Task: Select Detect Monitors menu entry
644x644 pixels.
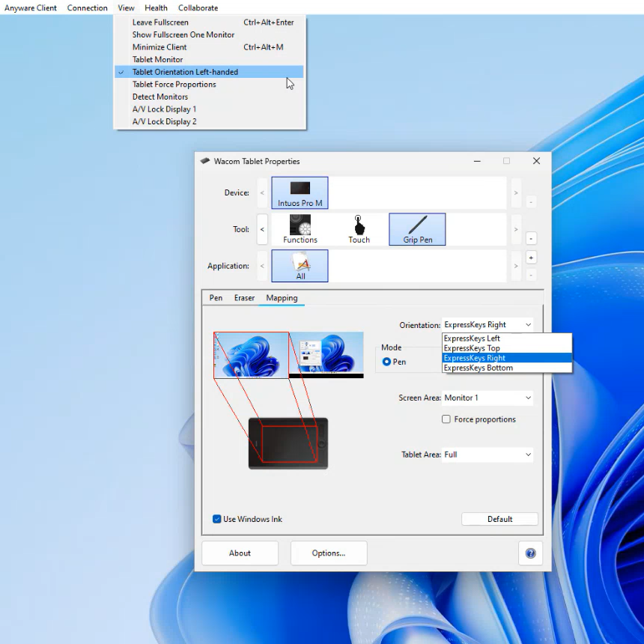Action: coord(209,97)
